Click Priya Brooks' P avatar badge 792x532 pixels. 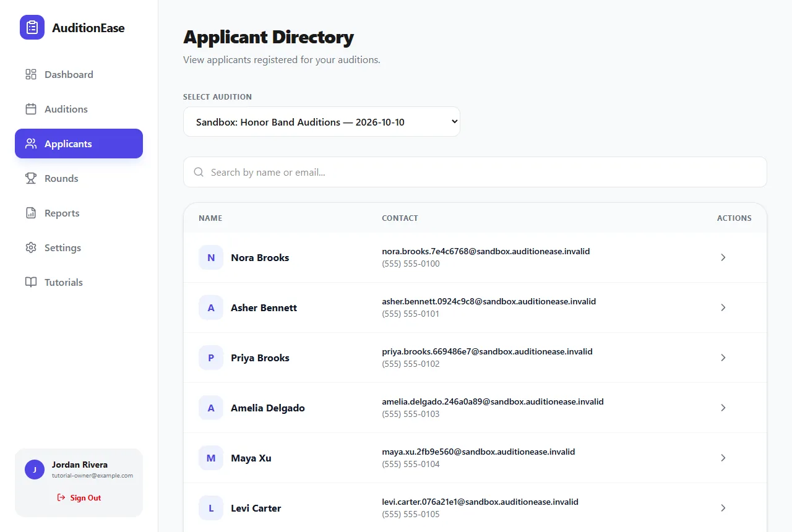click(211, 358)
